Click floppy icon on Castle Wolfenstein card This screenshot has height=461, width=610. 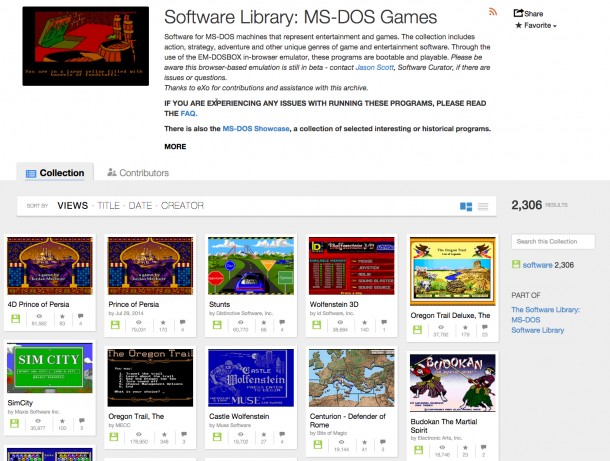point(217,437)
